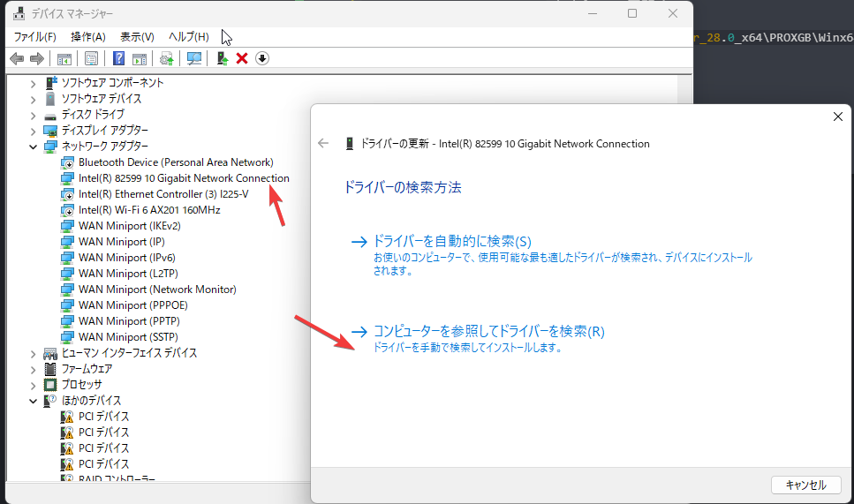Click the Back arrow in Device Manager toolbar
Image resolution: width=854 pixels, height=504 pixels.
click(17, 58)
